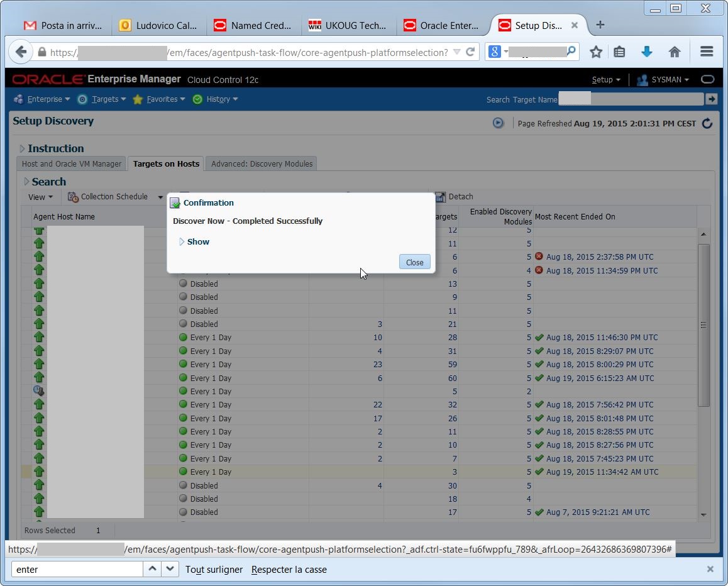
Task: Find previous match with up arrow
Action: click(x=152, y=569)
